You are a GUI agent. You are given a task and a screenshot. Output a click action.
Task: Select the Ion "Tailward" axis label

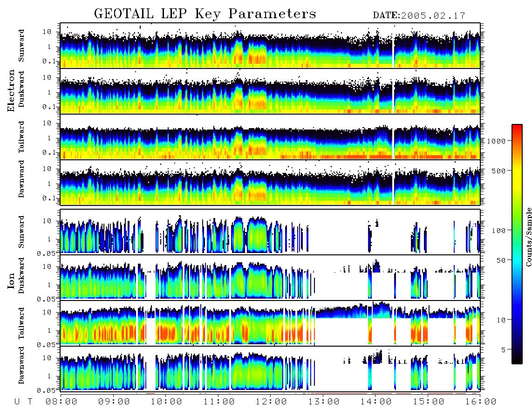coord(21,323)
